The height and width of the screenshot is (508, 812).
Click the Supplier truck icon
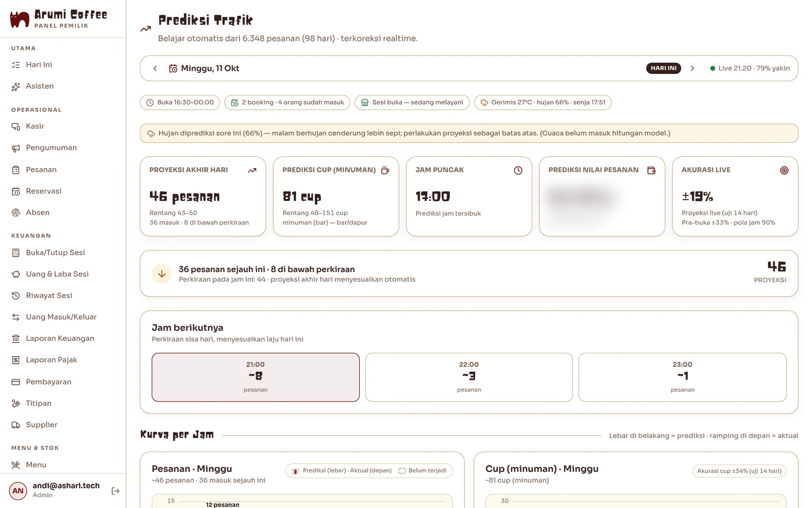tap(16, 425)
